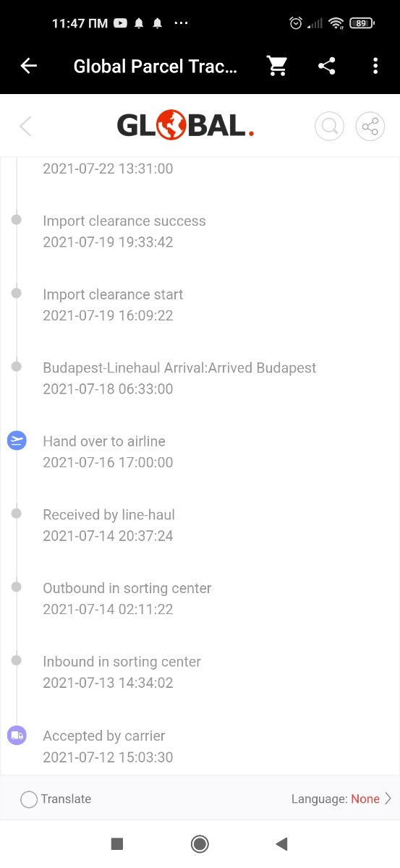This screenshot has width=400, height=868.
Task: Expand the language chevron arrow
Action: coord(388,799)
